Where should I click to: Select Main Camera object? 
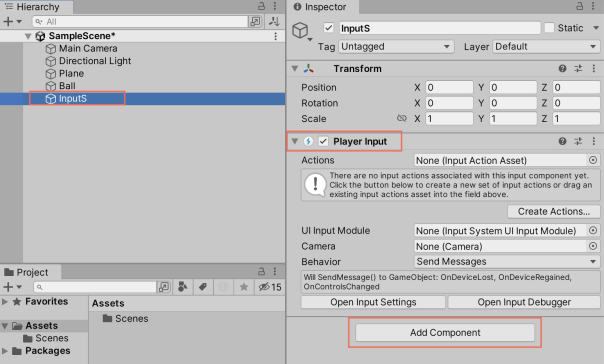[x=88, y=49]
